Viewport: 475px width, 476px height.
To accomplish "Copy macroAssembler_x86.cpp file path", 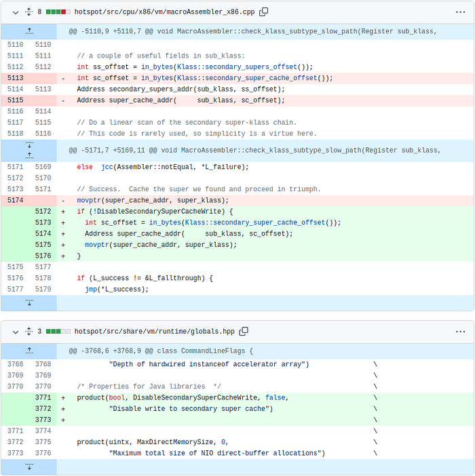I will 263,12.
